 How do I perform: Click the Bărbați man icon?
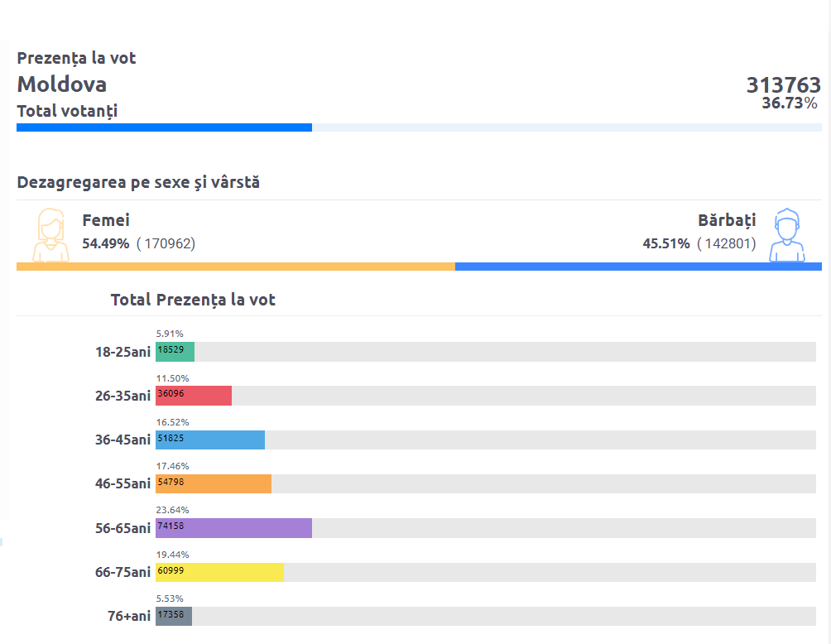pyautogui.click(x=787, y=235)
